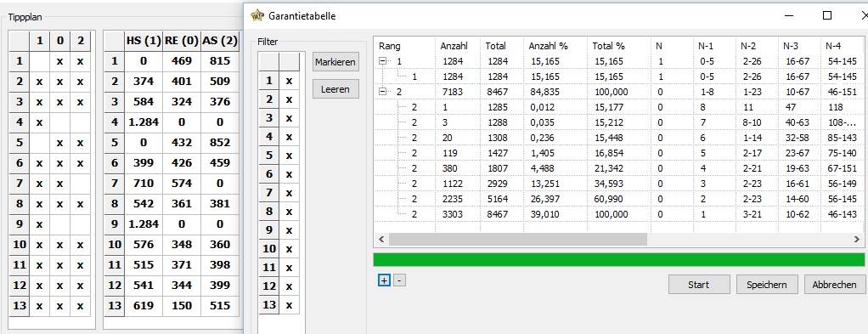This screenshot has height=334, width=868.
Task: Toggle Tippplan row 9 column 1 x mark
Action: [39, 224]
